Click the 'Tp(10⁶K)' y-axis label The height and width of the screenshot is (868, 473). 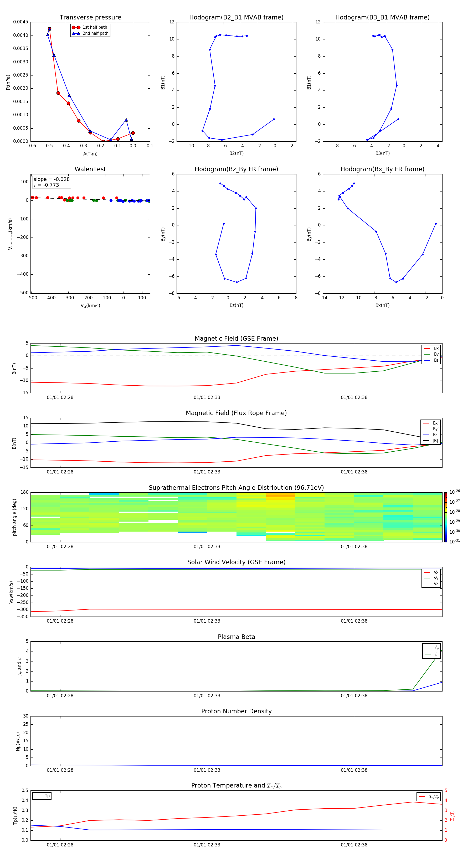pos(15,815)
